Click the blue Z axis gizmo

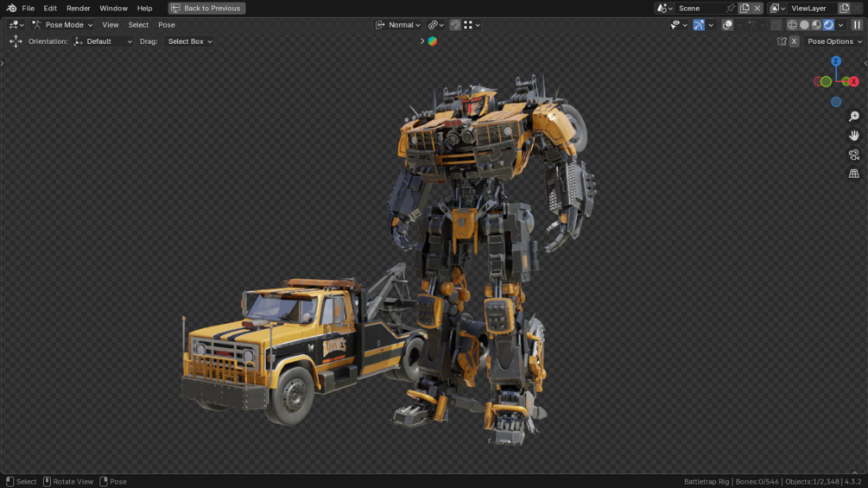[x=836, y=61]
